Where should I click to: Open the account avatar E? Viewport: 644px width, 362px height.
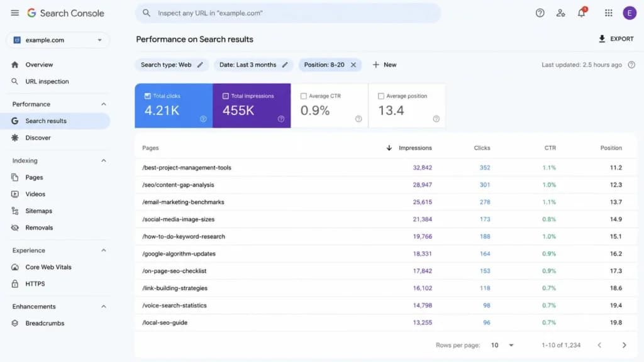click(629, 13)
